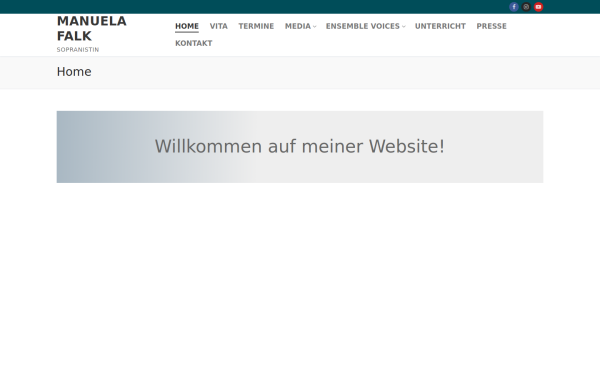The height and width of the screenshot is (375, 600).
Task: Open the YouTube social icon
Action: (x=538, y=7)
